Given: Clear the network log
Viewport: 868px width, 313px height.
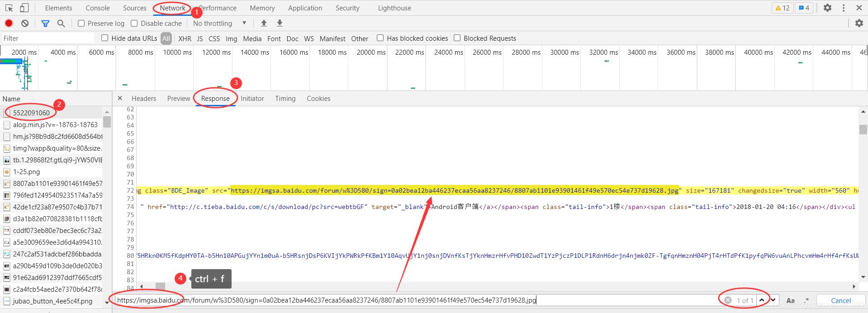Looking at the screenshot, I should click(x=25, y=23).
